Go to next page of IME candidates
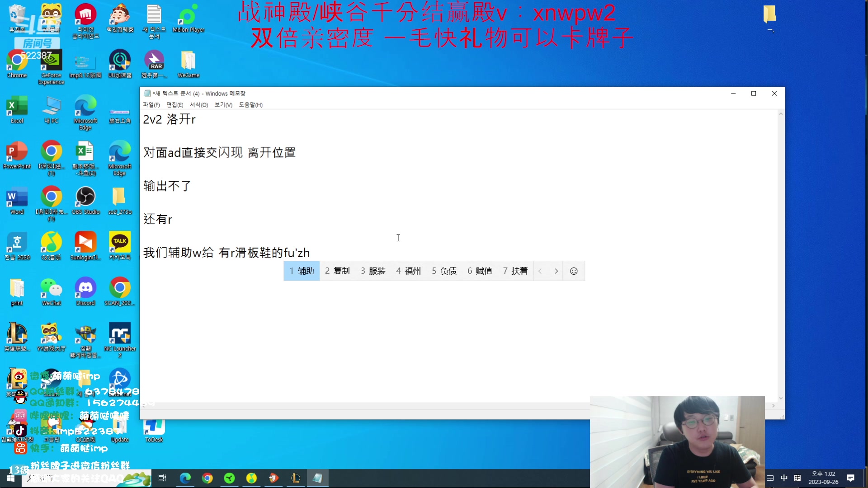 click(x=557, y=271)
